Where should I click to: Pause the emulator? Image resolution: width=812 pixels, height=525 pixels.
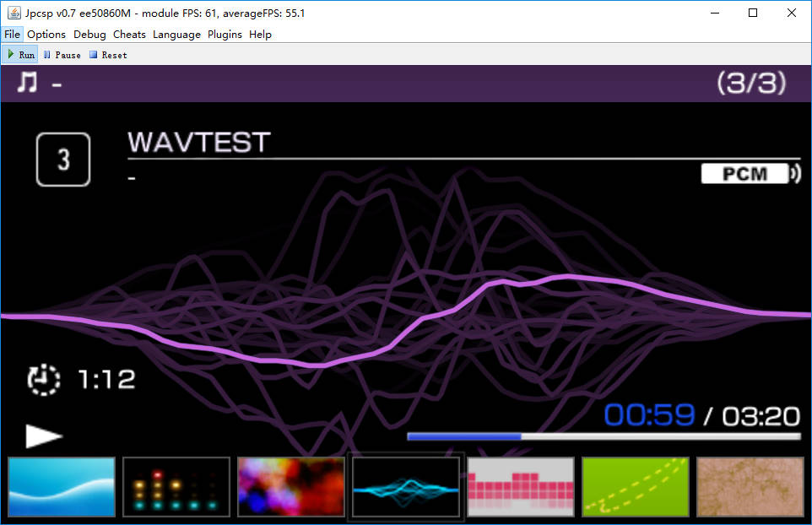[62, 55]
